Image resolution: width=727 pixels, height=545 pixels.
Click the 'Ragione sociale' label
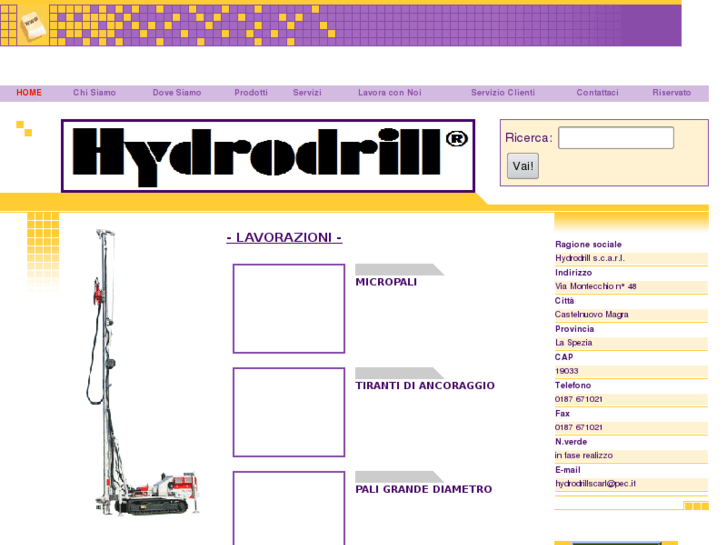coord(588,244)
